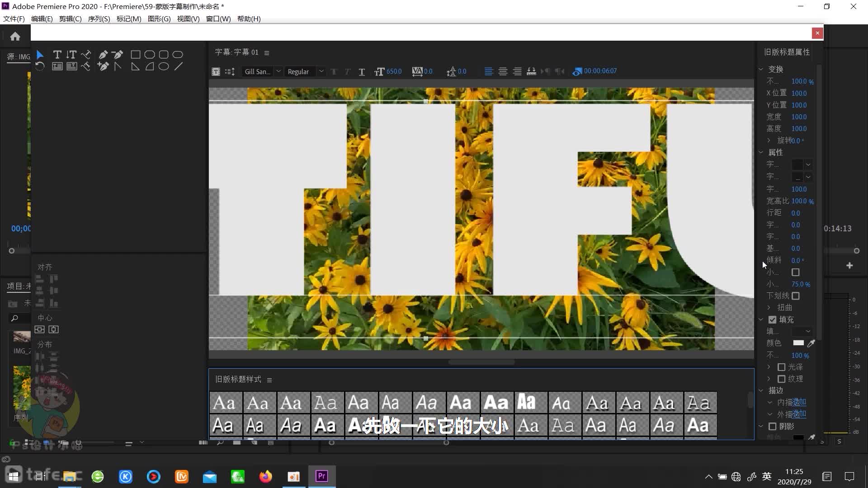Uncheck the 填充 fill checkbox
Image resolution: width=868 pixels, height=488 pixels.
(772, 319)
